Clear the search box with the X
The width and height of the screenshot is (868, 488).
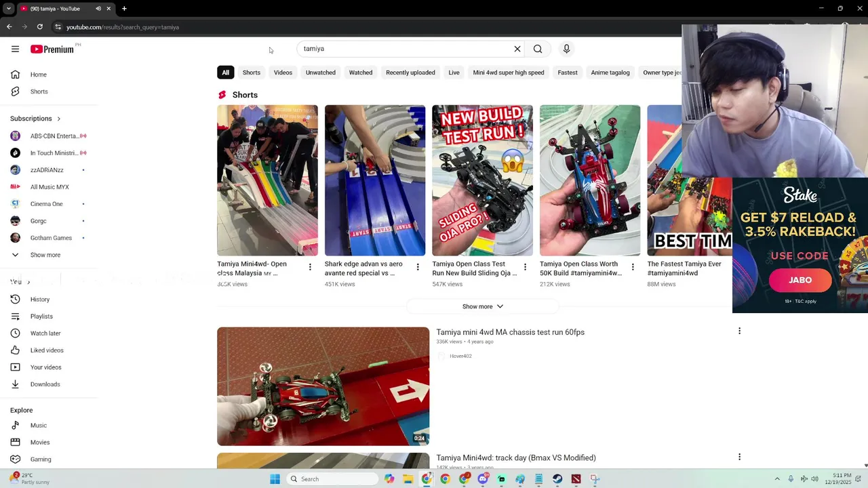[517, 49]
